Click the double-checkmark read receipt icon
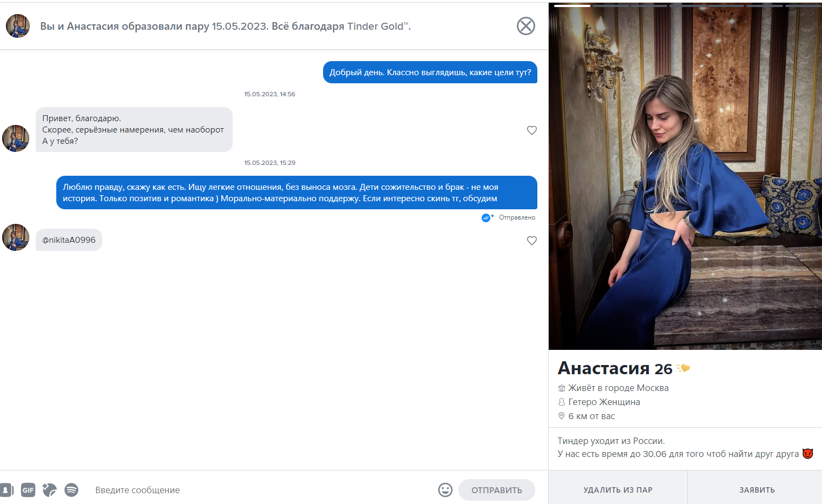 point(488,217)
